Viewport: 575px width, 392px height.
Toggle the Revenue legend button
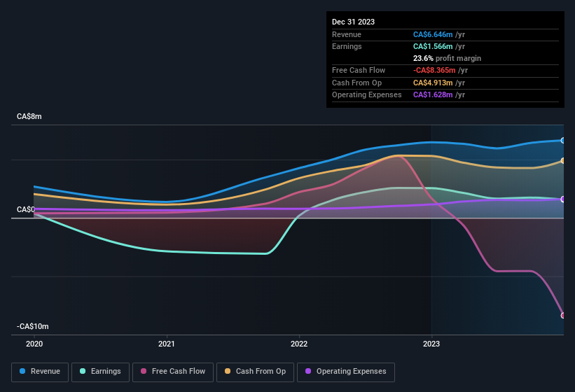point(40,372)
